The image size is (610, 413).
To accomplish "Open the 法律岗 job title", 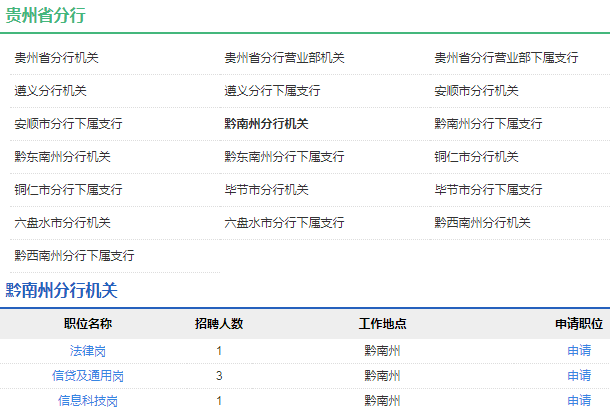I will (88, 351).
